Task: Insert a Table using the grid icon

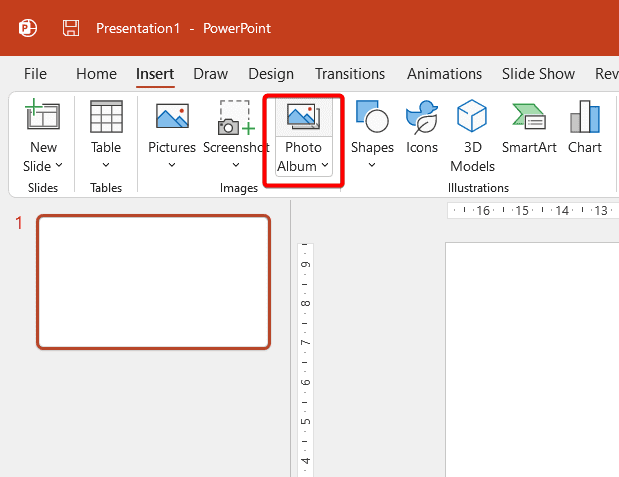Action: 106,117
